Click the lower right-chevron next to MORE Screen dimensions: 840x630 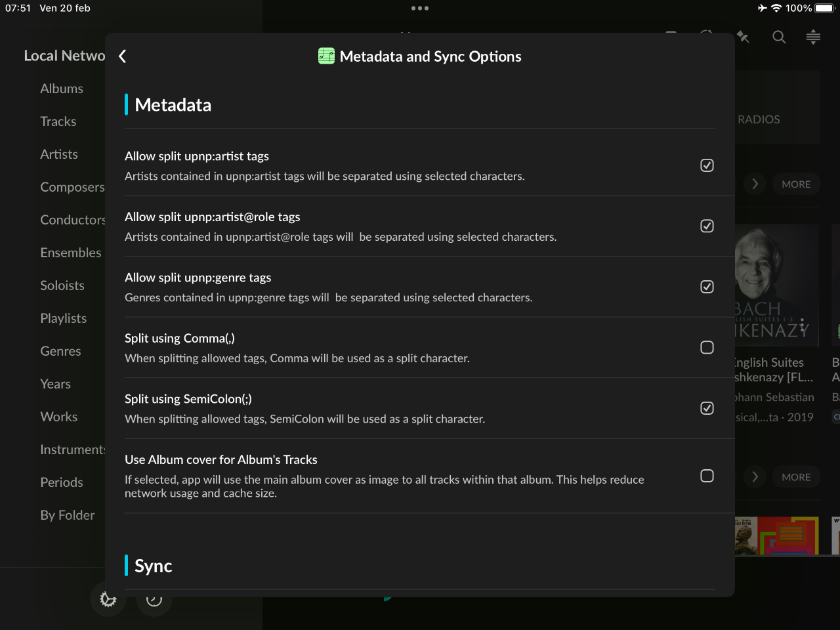pyautogui.click(x=755, y=477)
